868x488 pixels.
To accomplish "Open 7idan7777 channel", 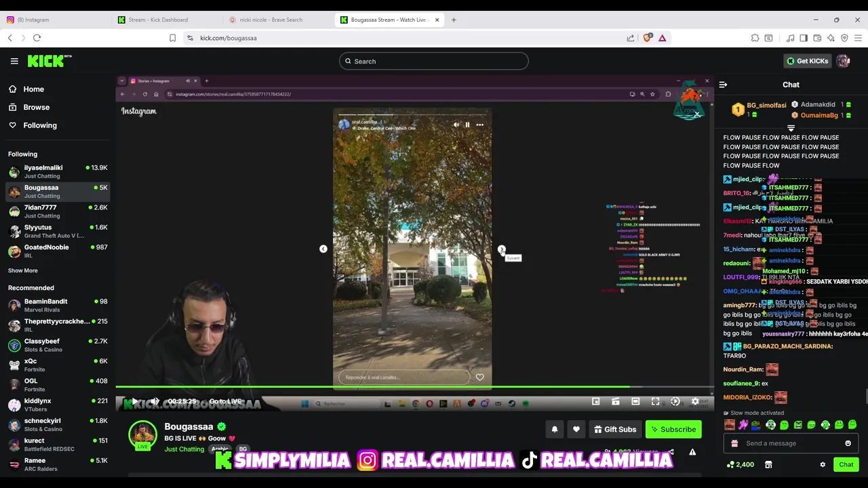I will 58,211.
